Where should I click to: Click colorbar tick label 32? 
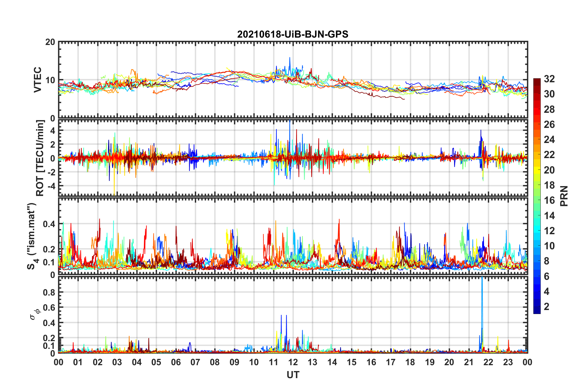tap(549, 79)
